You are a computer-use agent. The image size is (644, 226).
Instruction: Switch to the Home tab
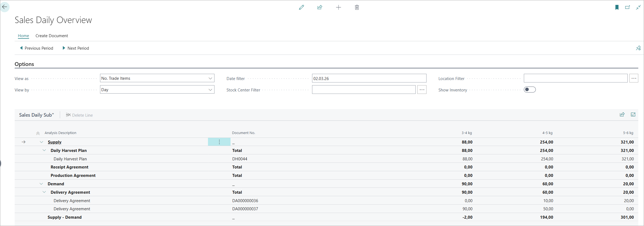click(23, 36)
